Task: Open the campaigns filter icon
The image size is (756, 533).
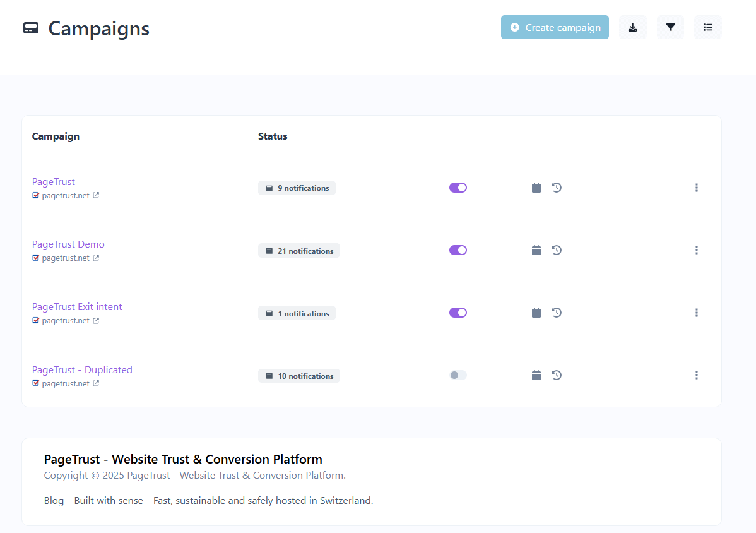Action: [x=670, y=27]
